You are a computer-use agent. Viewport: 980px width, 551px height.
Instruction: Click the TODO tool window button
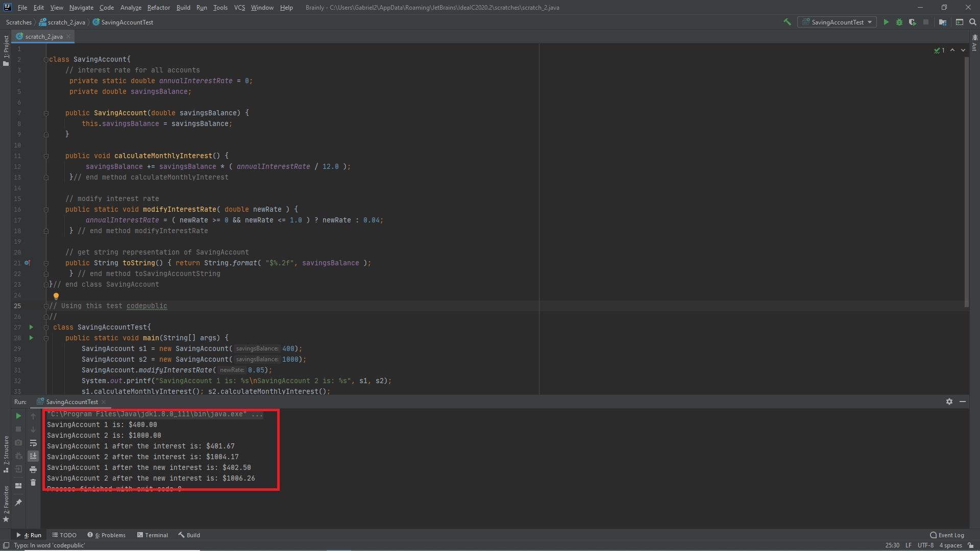64,535
